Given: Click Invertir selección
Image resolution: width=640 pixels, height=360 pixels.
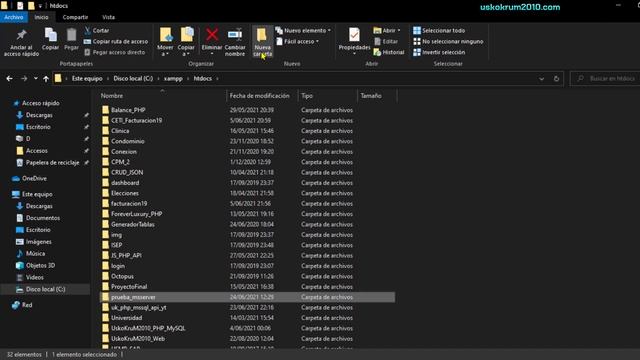Looking at the screenshot, I should tap(439, 52).
